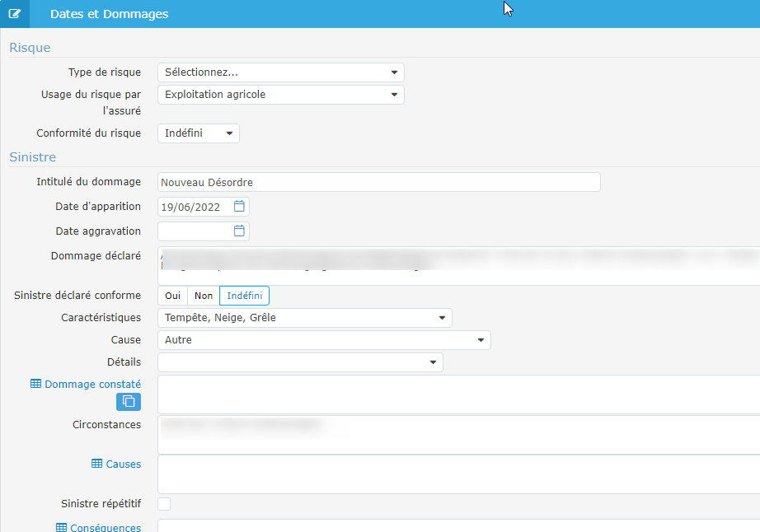This screenshot has height=532, width=760.
Task: Open calendar picker for Date aggravation
Action: [x=239, y=231]
